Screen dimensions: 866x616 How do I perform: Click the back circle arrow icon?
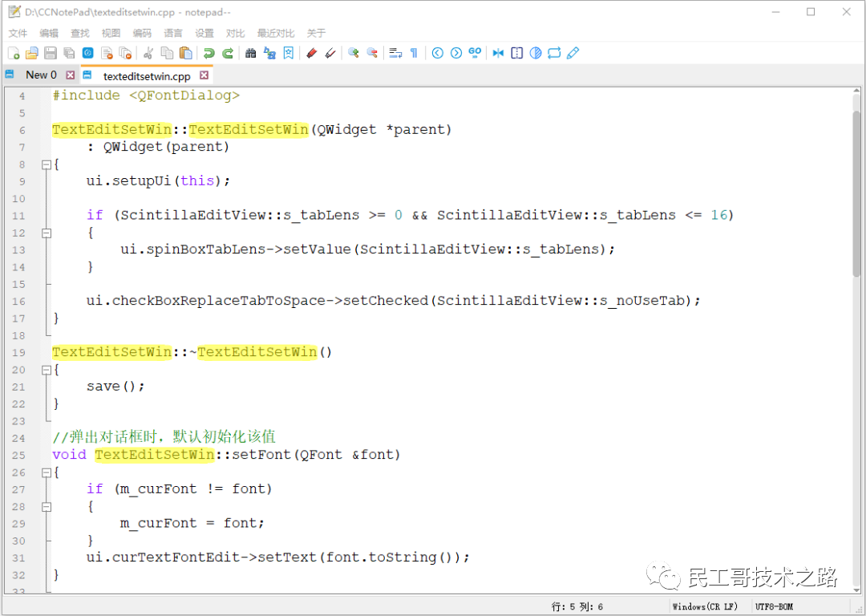click(x=438, y=53)
